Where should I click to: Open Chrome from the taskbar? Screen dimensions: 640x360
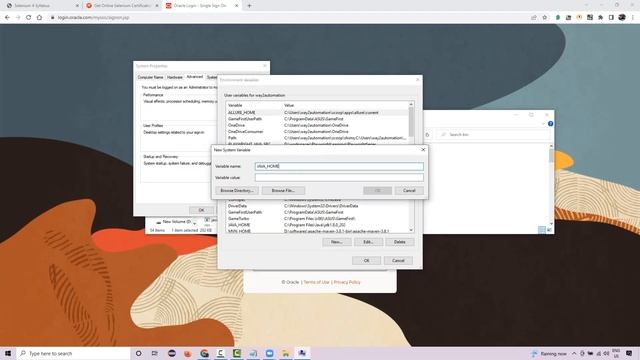coord(204,353)
